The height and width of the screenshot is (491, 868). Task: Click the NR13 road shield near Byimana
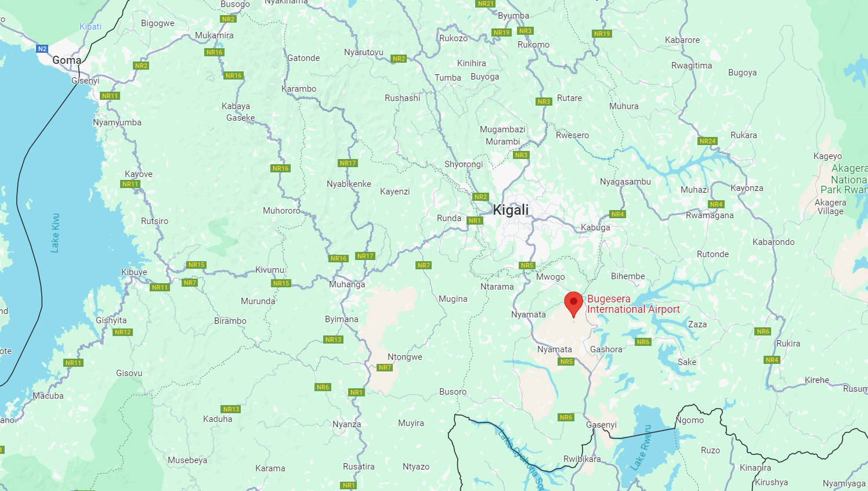click(x=333, y=340)
